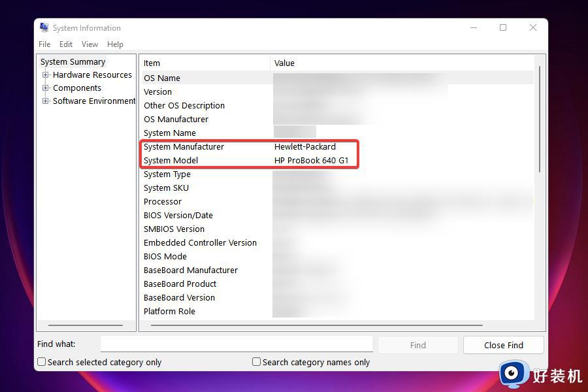Select the Other OS Description row
588x392 pixels.
[338, 105]
